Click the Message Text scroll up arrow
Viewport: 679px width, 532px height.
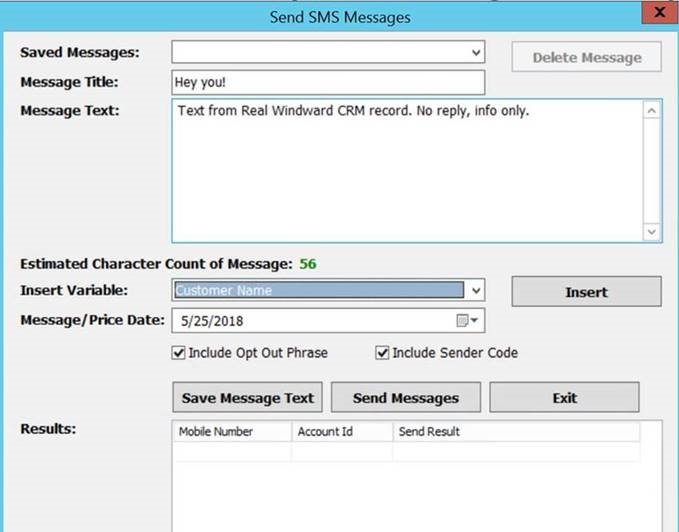coord(652,111)
